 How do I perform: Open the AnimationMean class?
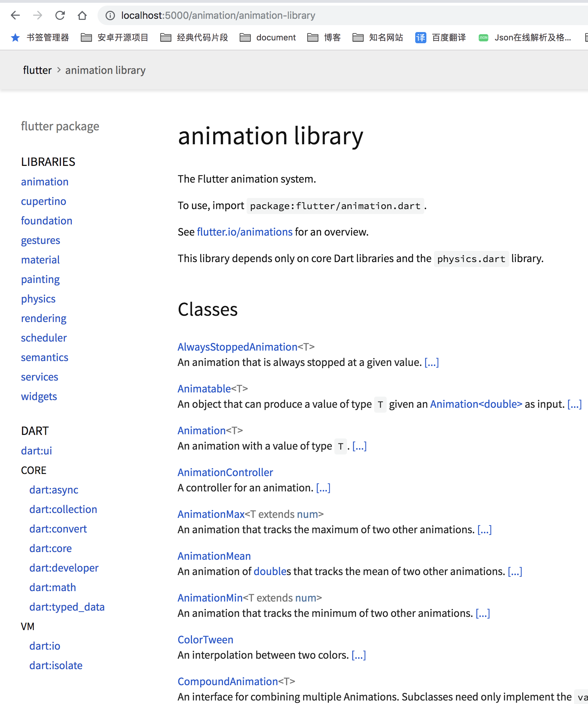point(214,556)
